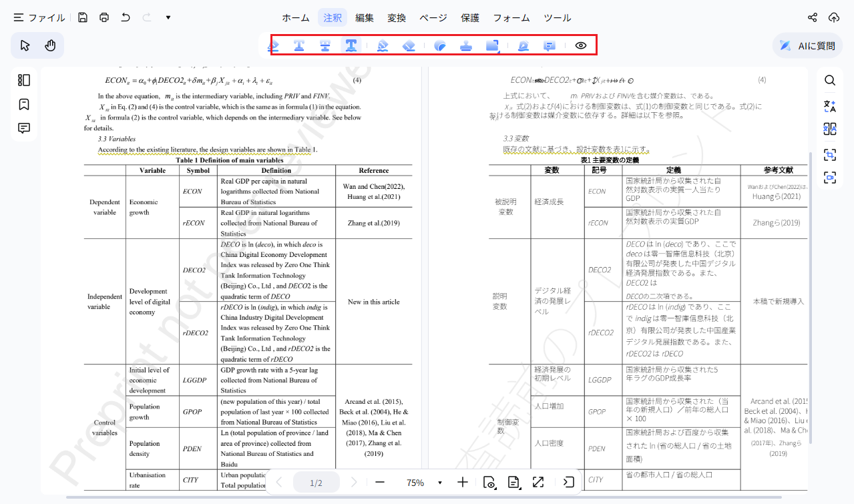Click the '3.3 Variables' heading

[117, 139]
